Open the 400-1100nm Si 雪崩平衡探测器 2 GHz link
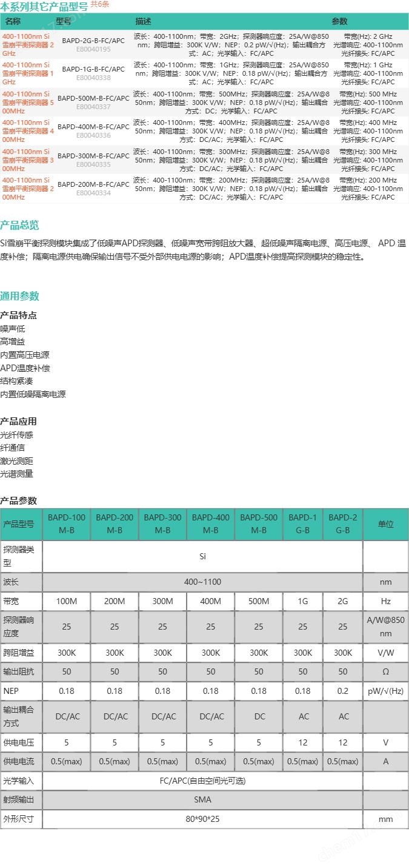Image resolution: width=409 pixels, height=868 pixels. coord(28,45)
